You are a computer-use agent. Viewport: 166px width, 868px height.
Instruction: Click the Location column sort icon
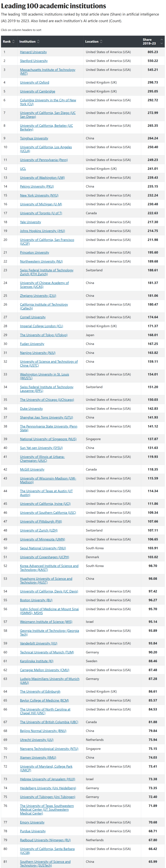coord(101,41)
